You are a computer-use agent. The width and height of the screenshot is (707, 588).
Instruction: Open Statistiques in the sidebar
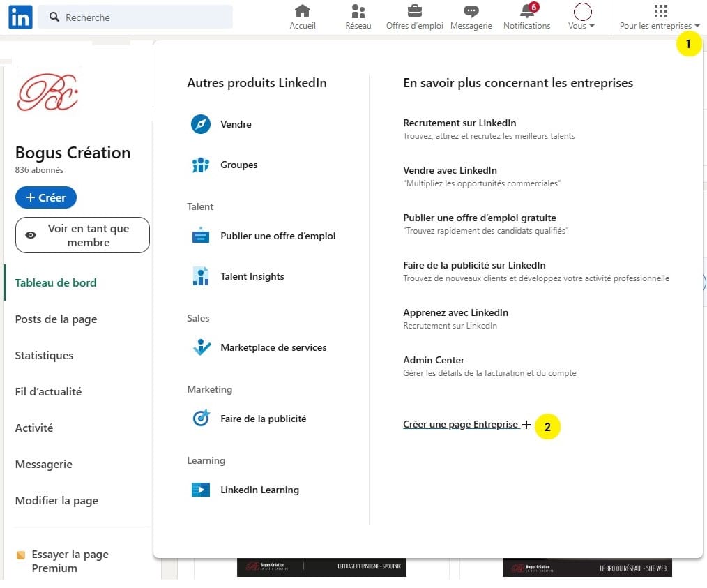[44, 355]
